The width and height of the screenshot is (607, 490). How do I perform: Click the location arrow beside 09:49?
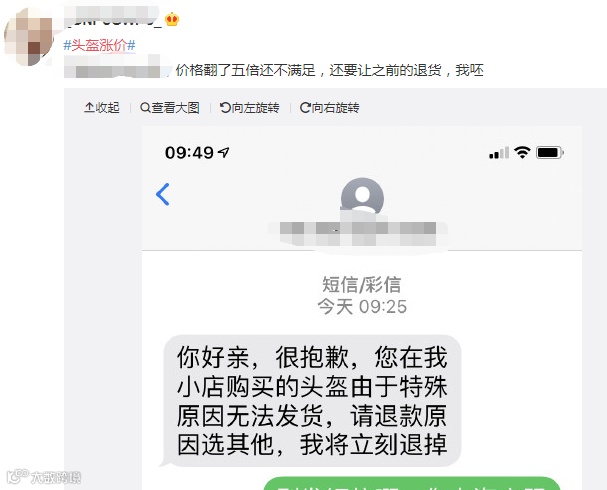tap(224, 152)
